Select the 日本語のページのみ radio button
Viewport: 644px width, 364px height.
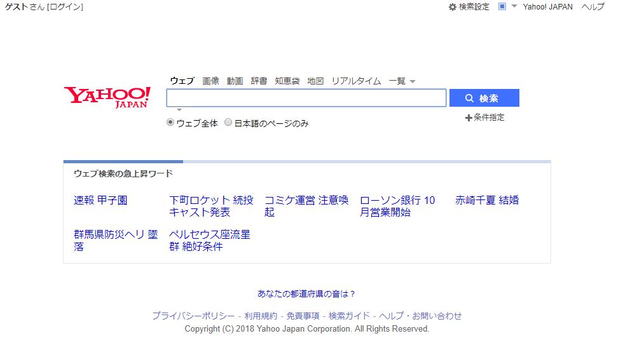point(228,123)
